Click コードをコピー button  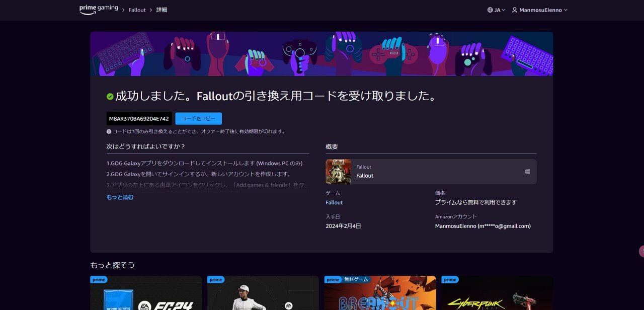click(x=198, y=119)
